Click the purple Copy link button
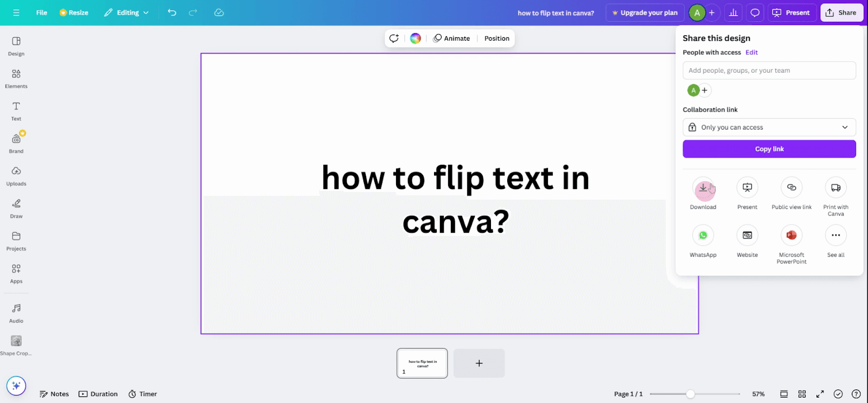The height and width of the screenshot is (403, 868). tap(769, 149)
